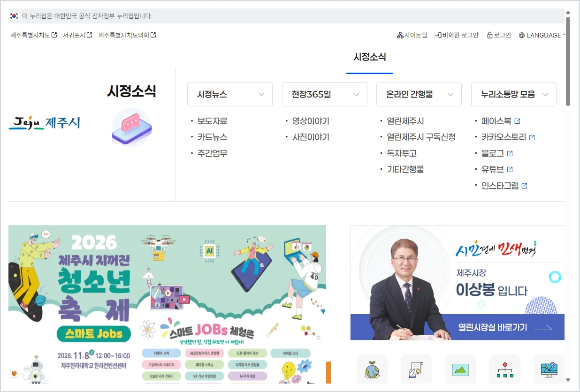
Task: Open the LANGUAGE selector
Action: click(542, 35)
